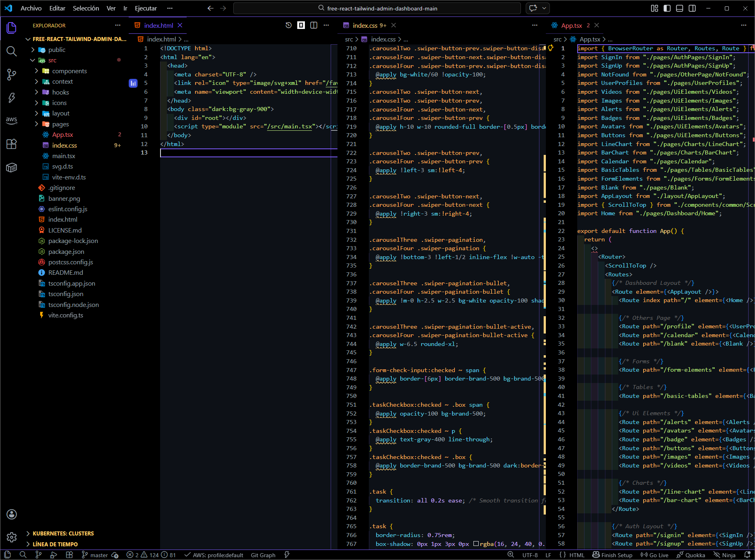
Task: Change LF end of line sequence
Action: (548, 555)
